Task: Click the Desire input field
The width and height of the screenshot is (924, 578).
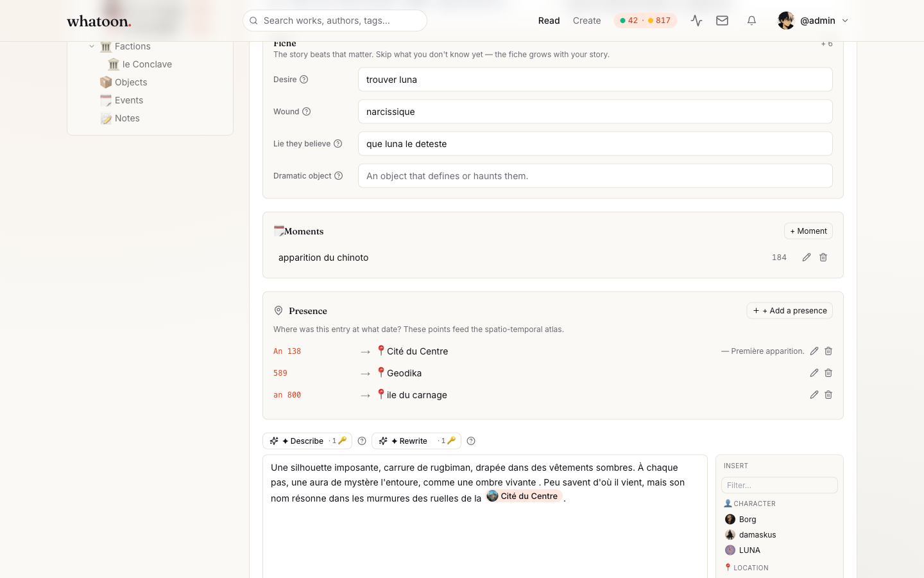Action: [595, 80]
